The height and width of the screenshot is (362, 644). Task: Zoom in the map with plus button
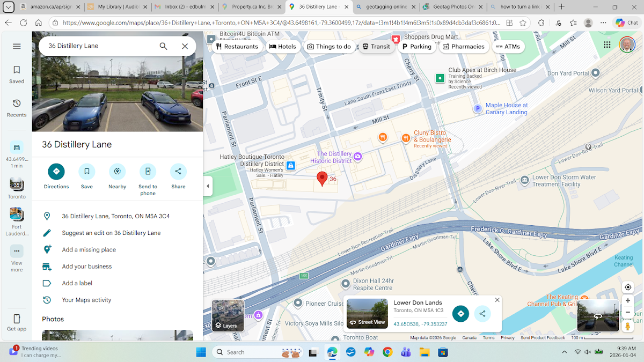point(628,301)
